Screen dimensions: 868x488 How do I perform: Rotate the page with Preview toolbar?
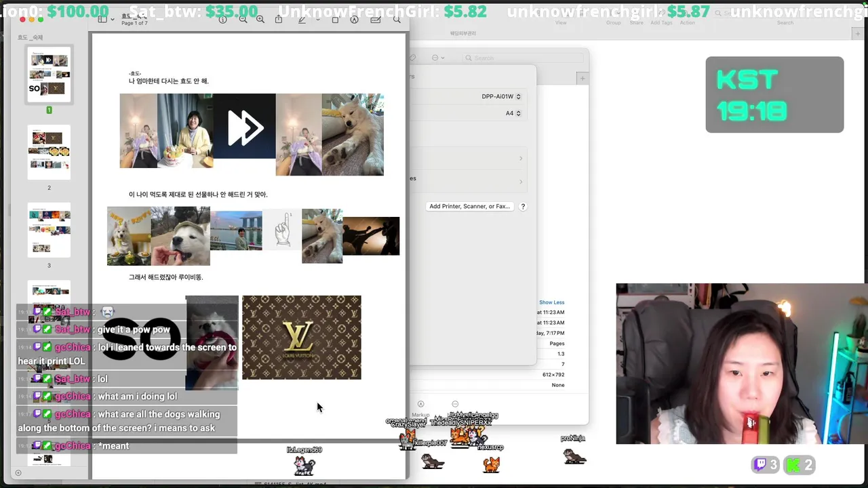point(335,20)
